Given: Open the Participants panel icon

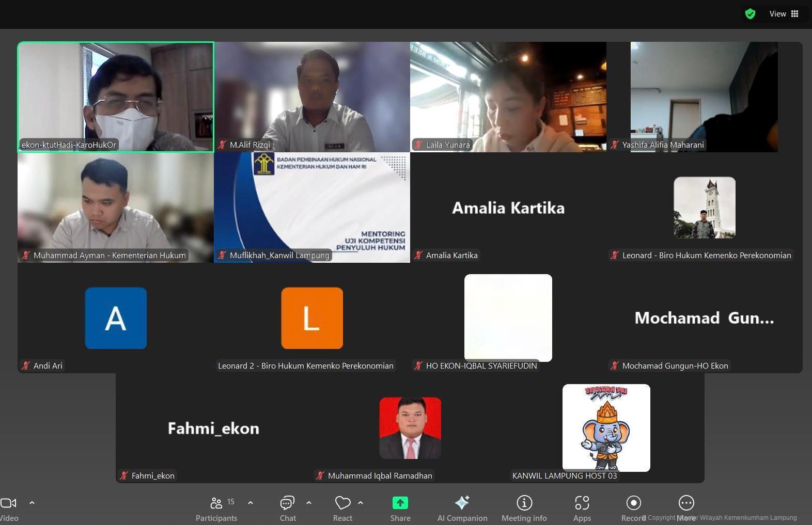Looking at the screenshot, I should tap(216, 503).
